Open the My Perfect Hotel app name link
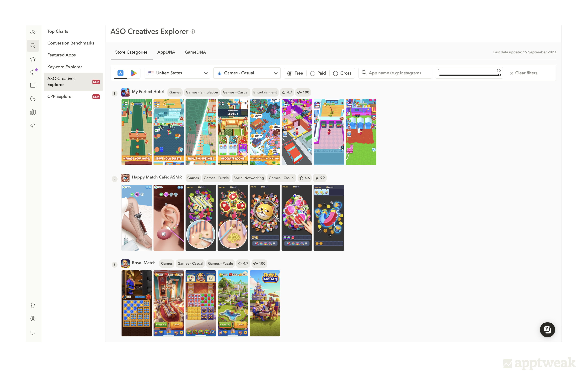 (148, 92)
